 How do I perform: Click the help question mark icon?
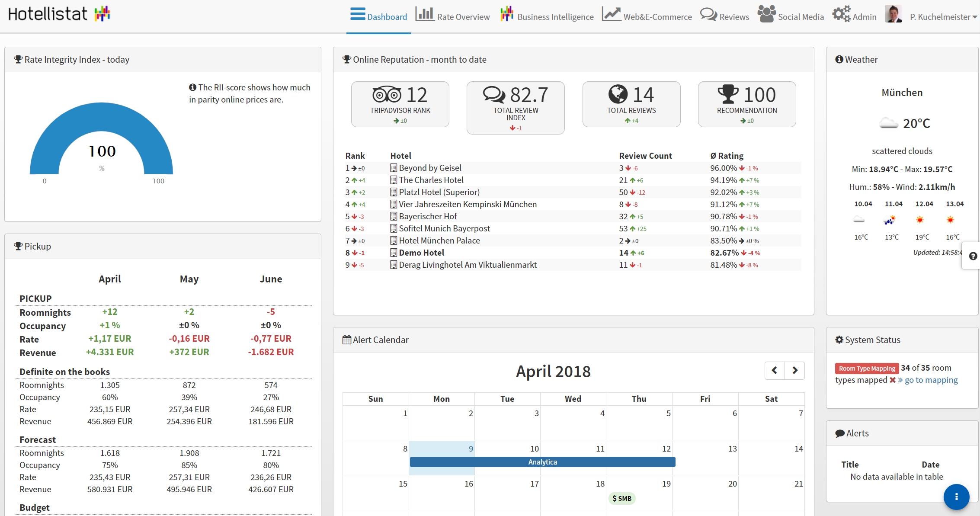click(x=973, y=256)
